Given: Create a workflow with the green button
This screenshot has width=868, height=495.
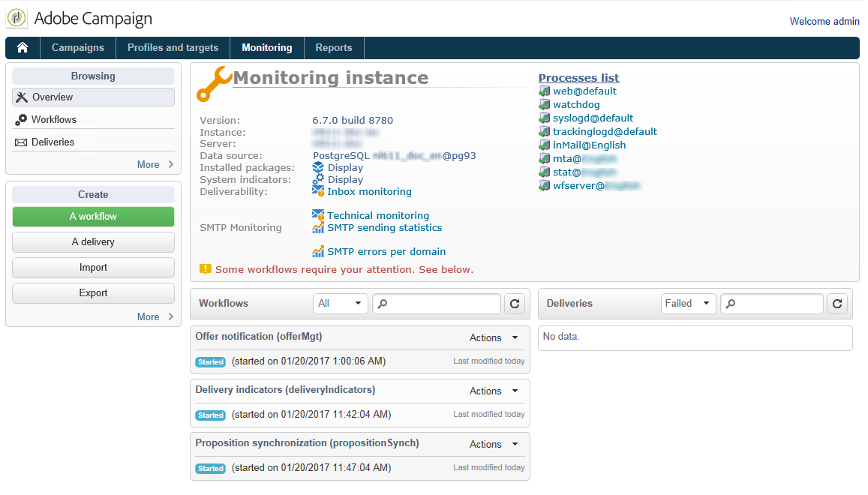Looking at the screenshot, I should click(93, 217).
